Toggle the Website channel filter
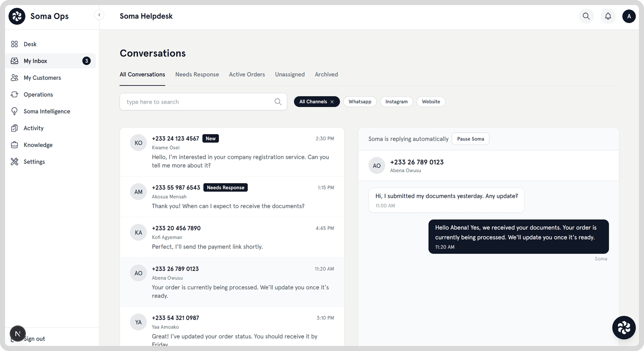This screenshot has height=351, width=644. click(x=431, y=102)
